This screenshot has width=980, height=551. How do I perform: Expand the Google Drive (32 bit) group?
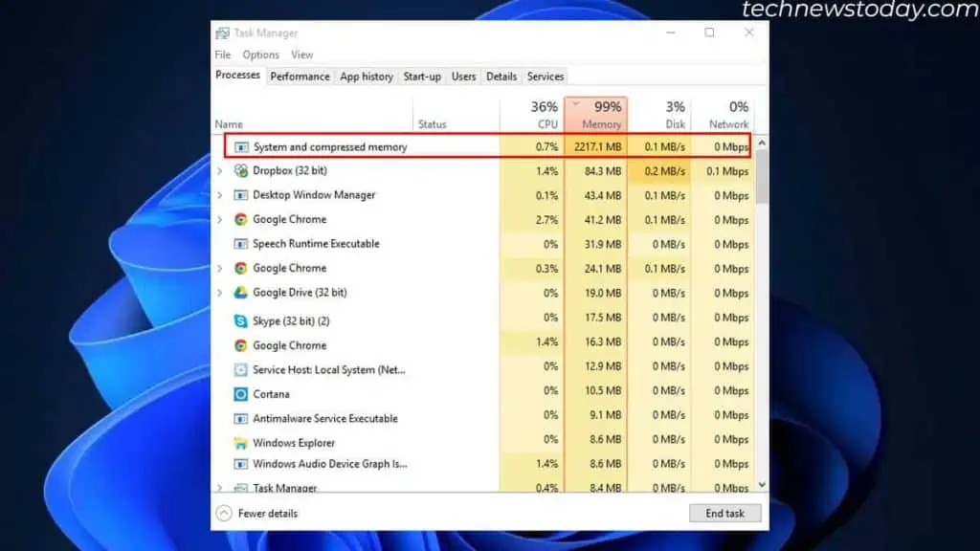220,293
